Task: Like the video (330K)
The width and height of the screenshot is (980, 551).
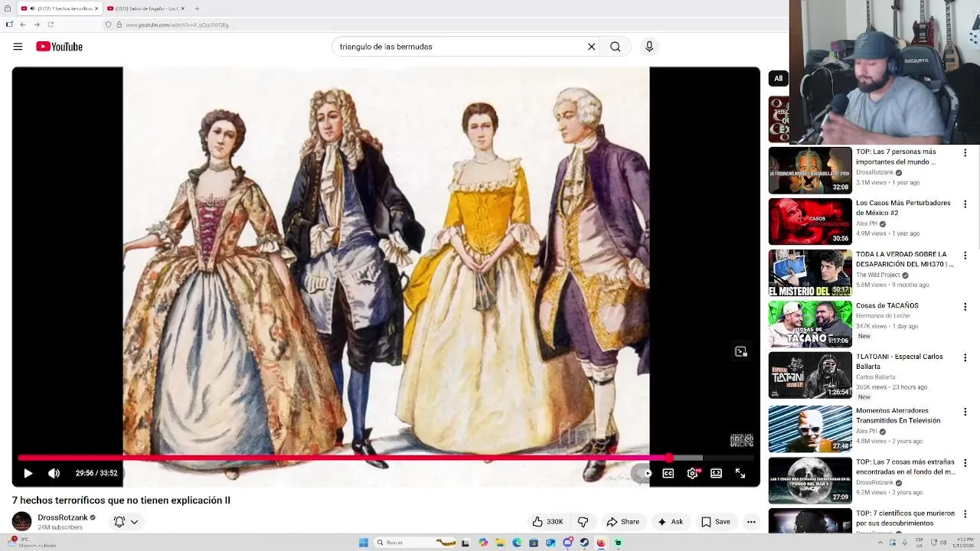Action: pos(548,521)
